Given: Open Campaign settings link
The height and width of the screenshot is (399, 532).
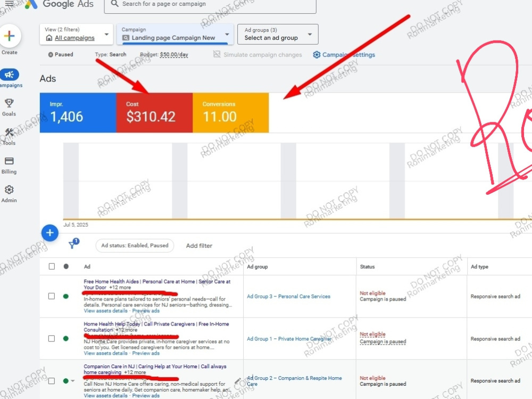Looking at the screenshot, I should click(x=348, y=55).
